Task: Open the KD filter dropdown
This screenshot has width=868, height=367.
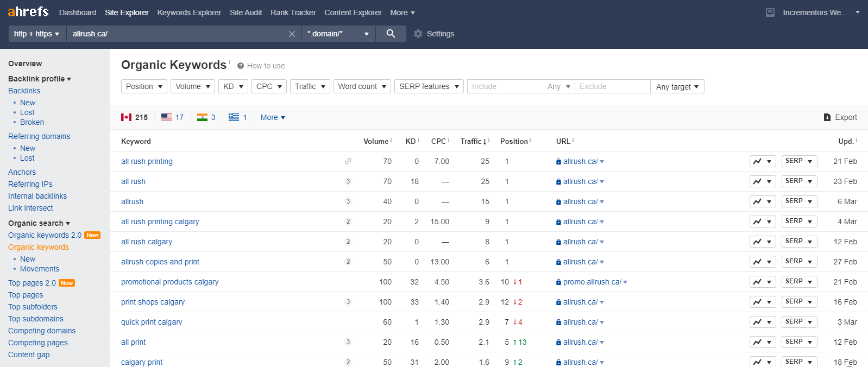Action: (233, 86)
